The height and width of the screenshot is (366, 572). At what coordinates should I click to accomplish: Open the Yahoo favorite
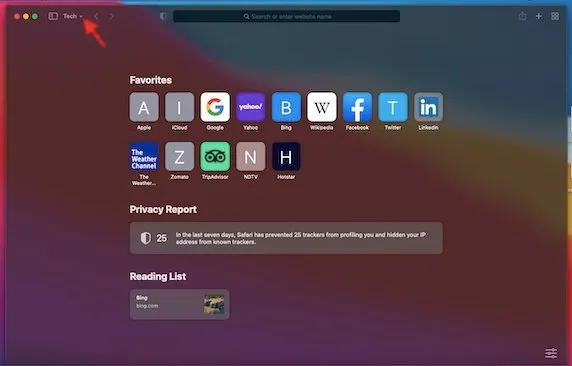[251, 107]
